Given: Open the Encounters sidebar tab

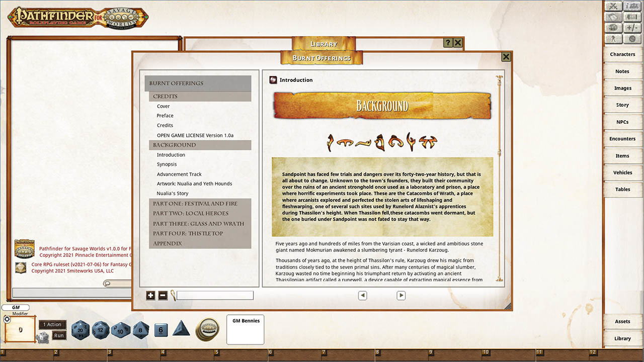Looking at the screenshot, I should pyautogui.click(x=622, y=139).
